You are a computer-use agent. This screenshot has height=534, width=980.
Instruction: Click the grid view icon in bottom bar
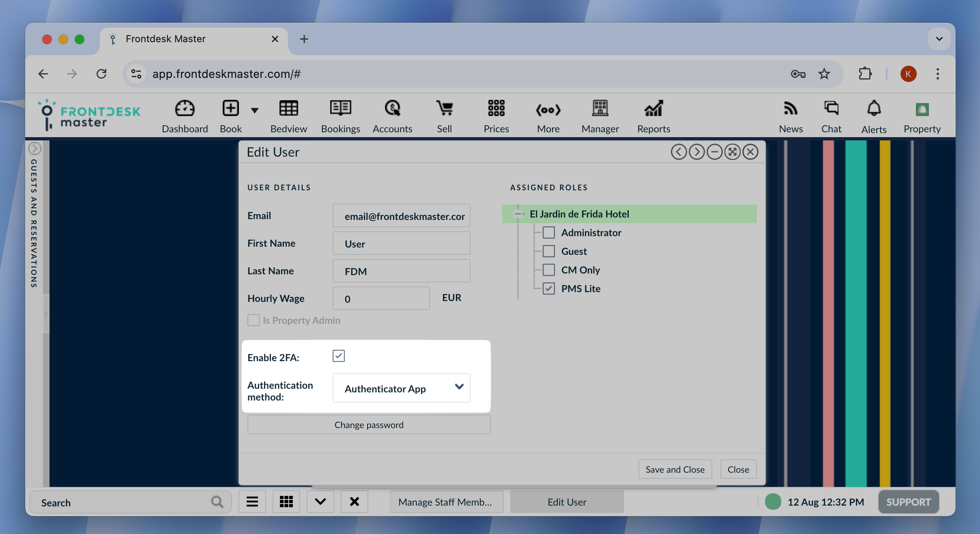point(286,502)
